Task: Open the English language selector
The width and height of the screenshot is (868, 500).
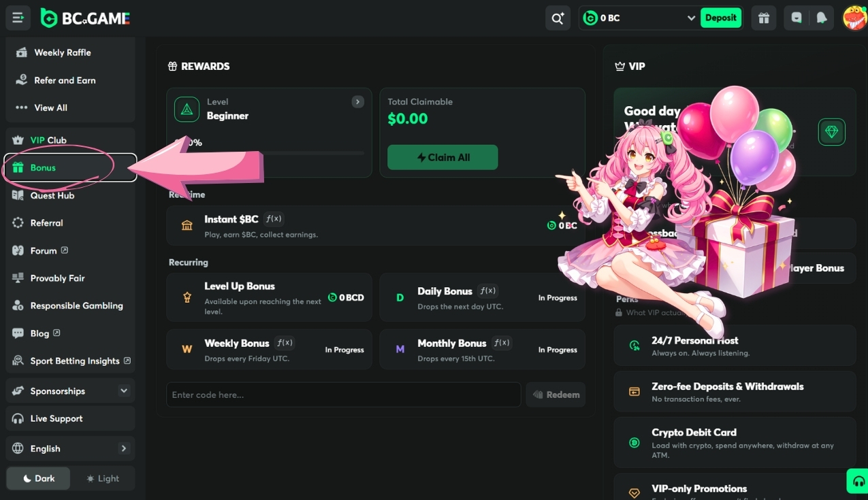Action: (x=71, y=448)
